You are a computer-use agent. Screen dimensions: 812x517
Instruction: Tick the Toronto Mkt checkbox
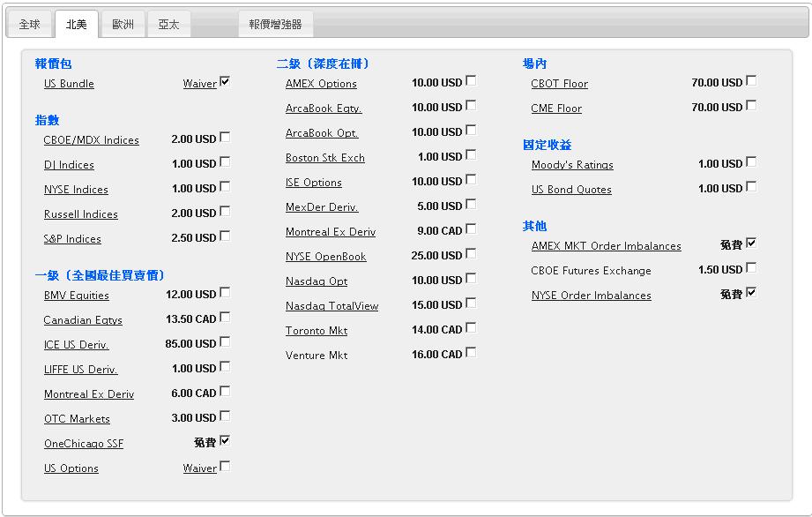[x=471, y=328]
